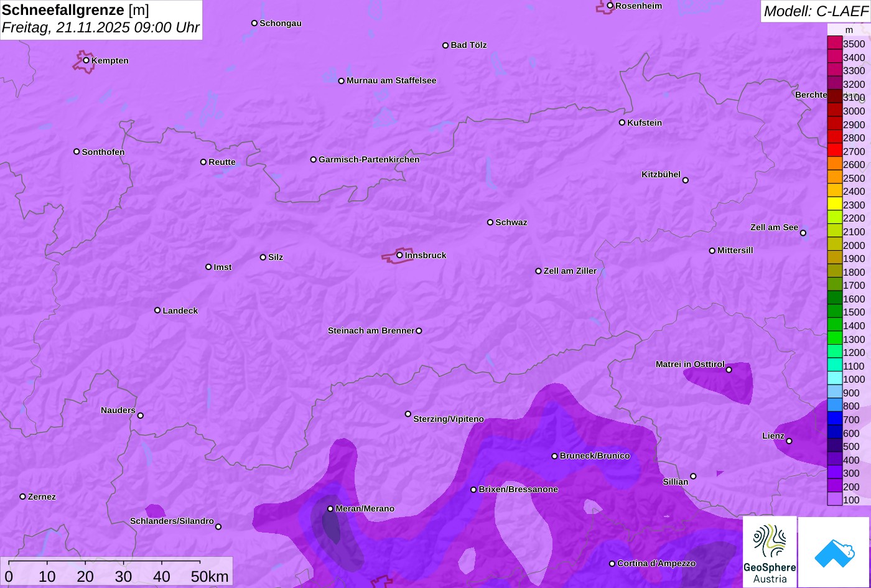Screen dimensions: 871x588
Task: Click the Bruneck/Brunico label
Action: pyautogui.click(x=595, y=455)
